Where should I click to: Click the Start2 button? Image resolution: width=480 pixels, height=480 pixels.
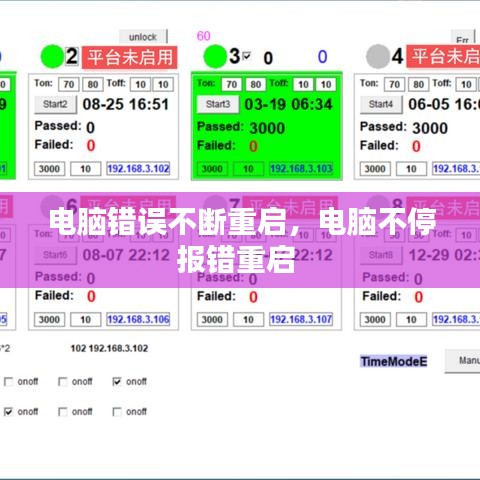55,104
